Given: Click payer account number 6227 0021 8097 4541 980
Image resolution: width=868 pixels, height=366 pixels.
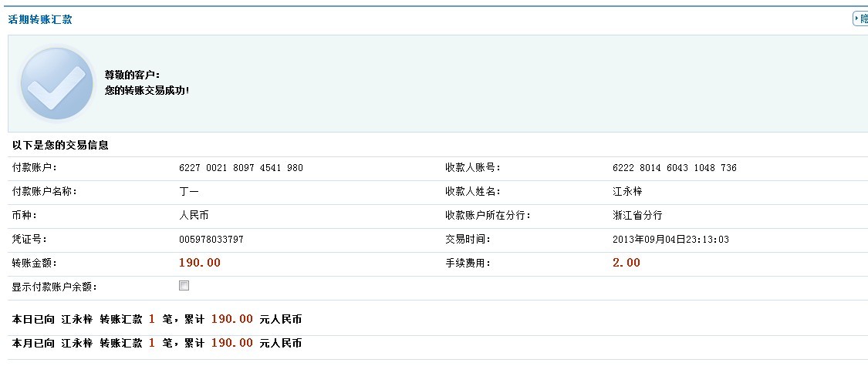Looking at the screenshot, I should point(241,168).
